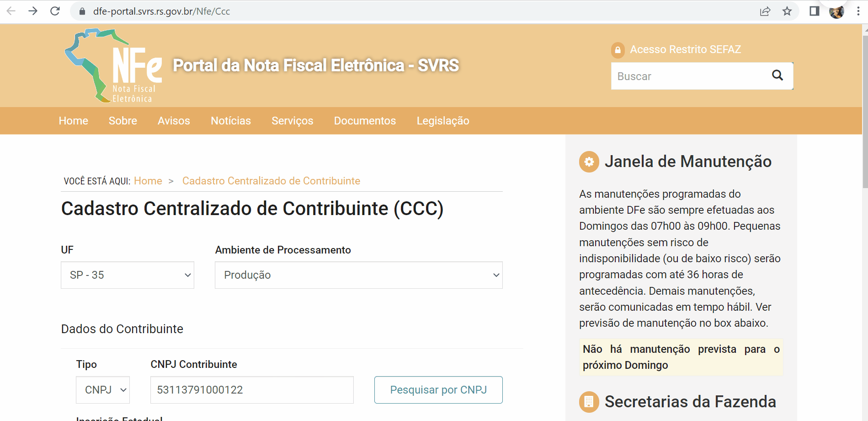The height and width of the screenshot is (421, 868).
Task: Follow the Home breadcrumb link
Action: point(147,181)
